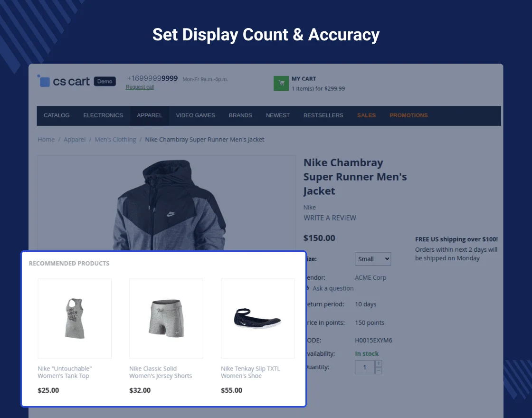The width and height of the screenshot is (532, 418).
Task: Open the Nike Tenkay Slip Shoe thumbnail
Action: [x=258, y=318]
